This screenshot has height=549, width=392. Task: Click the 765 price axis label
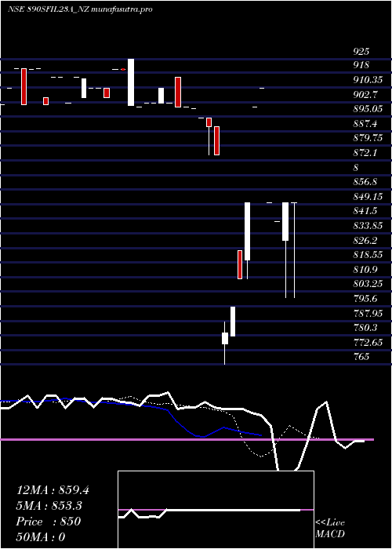point(361,356)
